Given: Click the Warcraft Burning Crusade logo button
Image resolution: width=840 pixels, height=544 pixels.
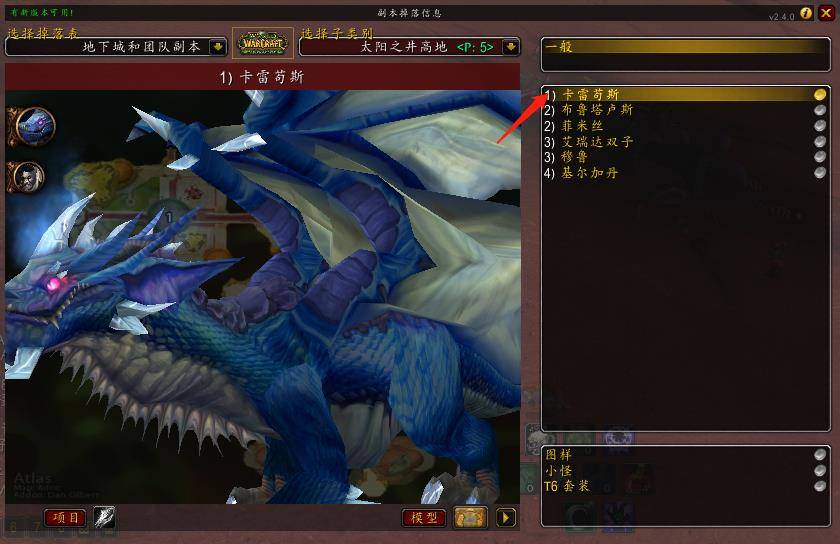Looking at the screenshot, I should coord(263,43).
